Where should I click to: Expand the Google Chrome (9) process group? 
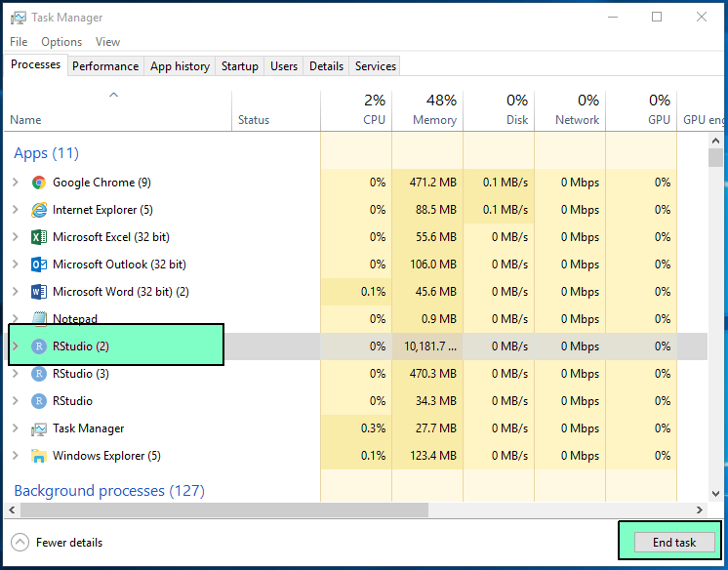15,183
